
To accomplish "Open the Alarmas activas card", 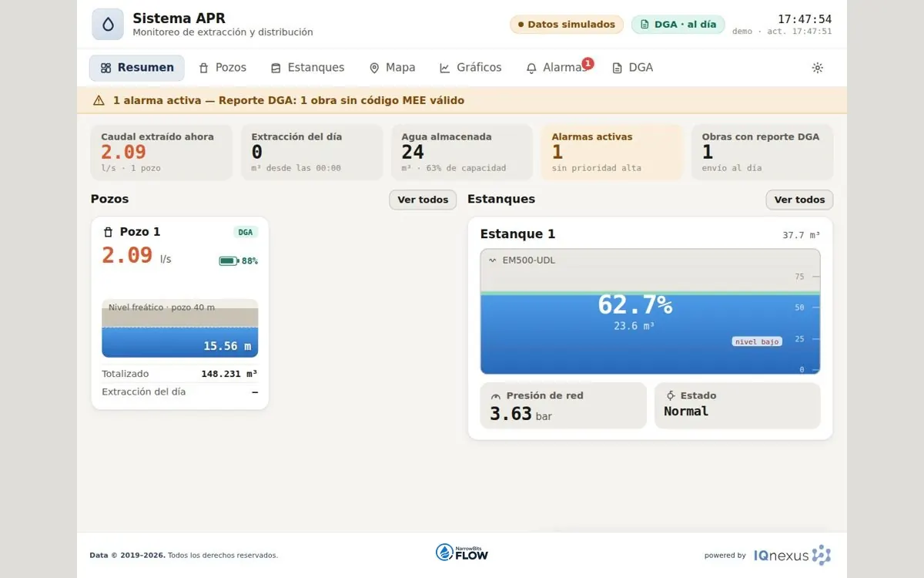I will click(x=612, y=153).
